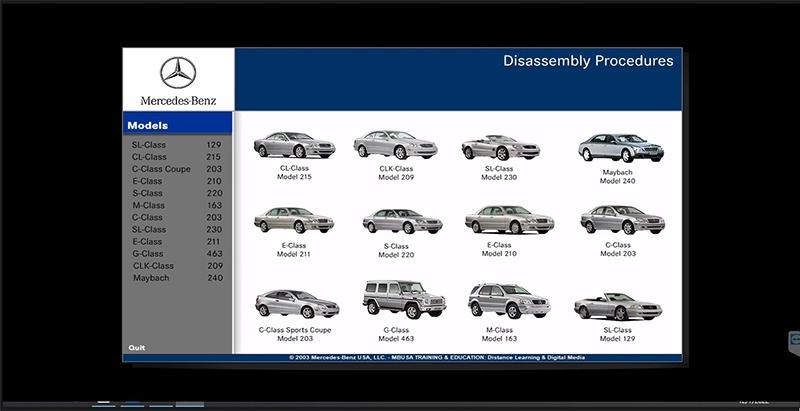Open CLK-Class 209 in the Models list
The width and height of the screenshot is (800, 411).
tap(177, 266)
